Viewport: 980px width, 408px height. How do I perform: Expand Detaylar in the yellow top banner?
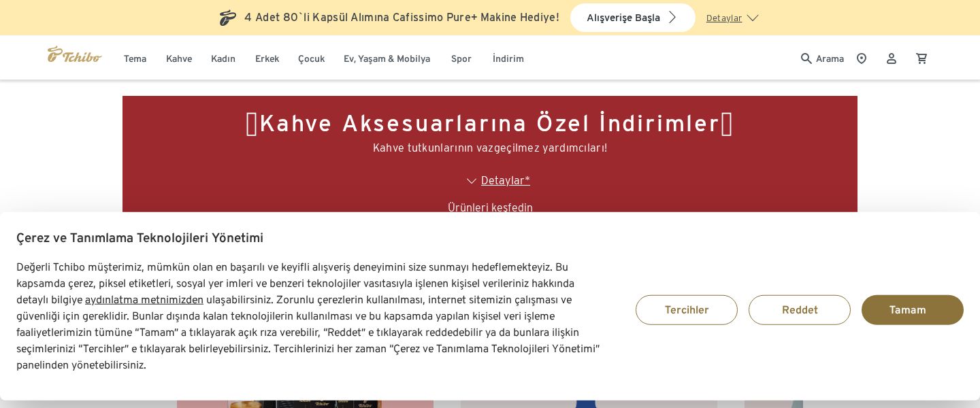[732, 18]
